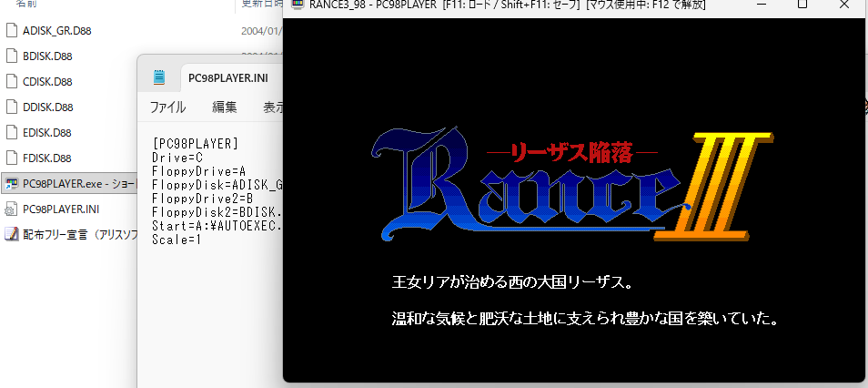Click PC98PLAYER.exe shortcut icon

tap(12, 183)
